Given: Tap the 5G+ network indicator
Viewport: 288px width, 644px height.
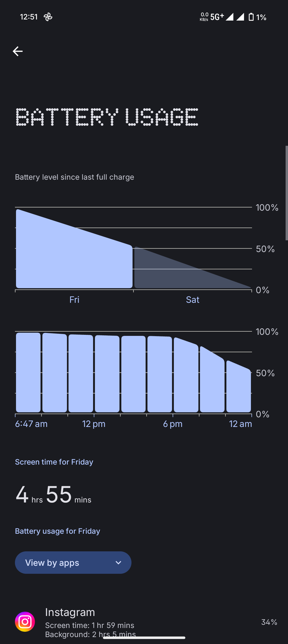Looking at the screenshot, I should click(217, 17).
